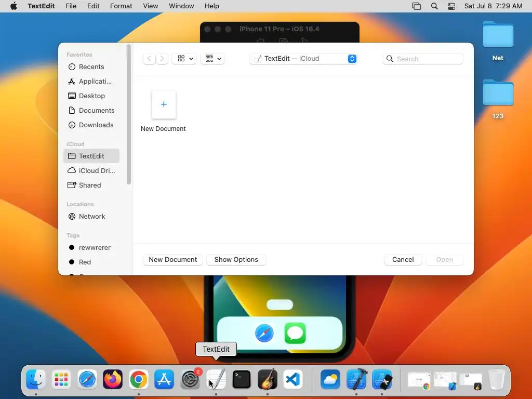Open the TextEdit — iCloud location popup
Viewport: 532px width, 399px height.
303,59
